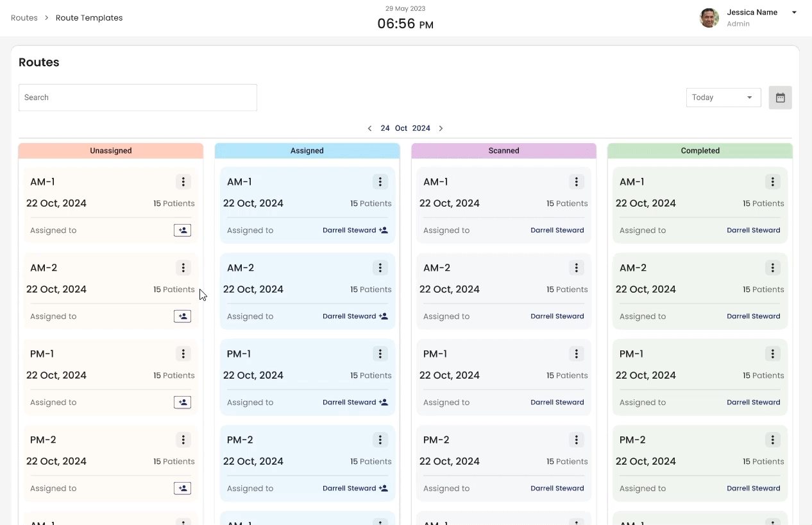Click assign-user icon on Unassigned PM-1 card
This screenshot has width=812, height=525.
click(x=182, y=402)
